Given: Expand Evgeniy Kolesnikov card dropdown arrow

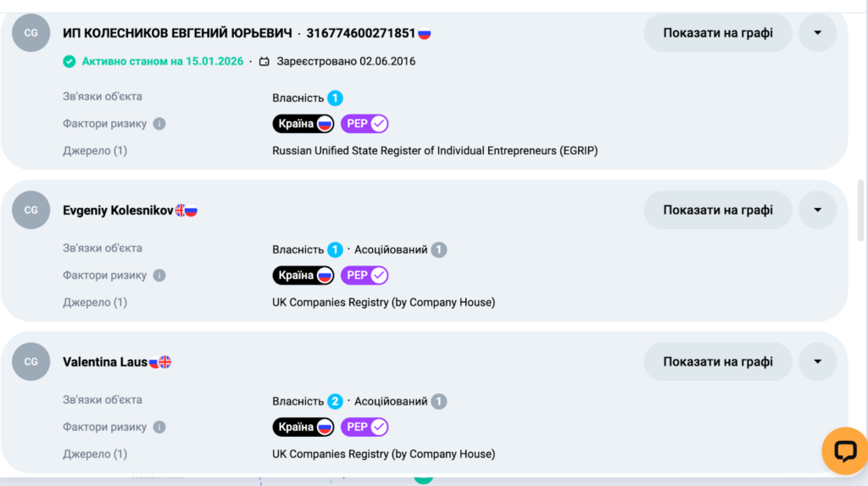Looking at the screenshot, I should click(x=817, y=210).
